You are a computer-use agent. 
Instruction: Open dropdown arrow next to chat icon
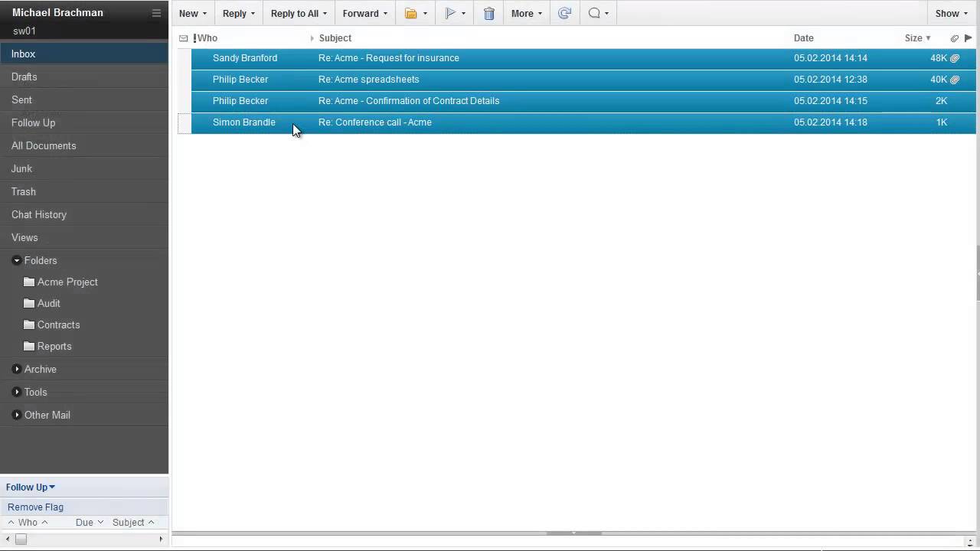pyautogui.click(x=607, y=14)
